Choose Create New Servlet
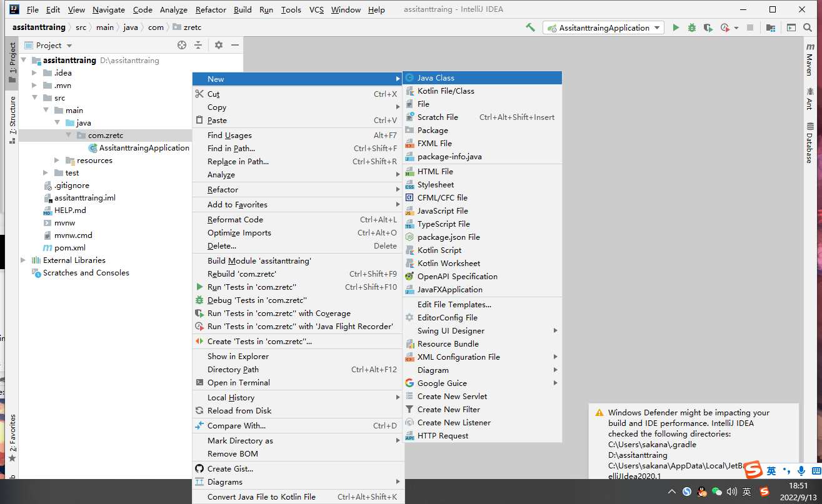This screenshot has width=822, height=504. coord(482,397)
